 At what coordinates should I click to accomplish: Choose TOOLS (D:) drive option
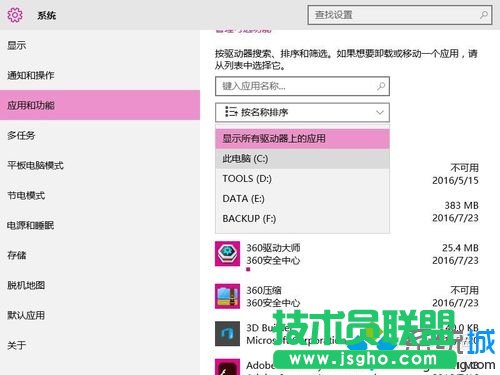click(302, 179)
